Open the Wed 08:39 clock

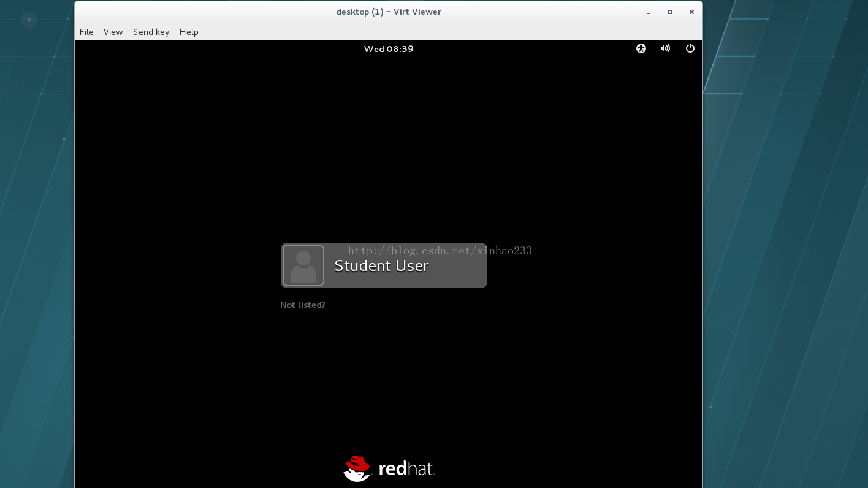pos(389,49)
